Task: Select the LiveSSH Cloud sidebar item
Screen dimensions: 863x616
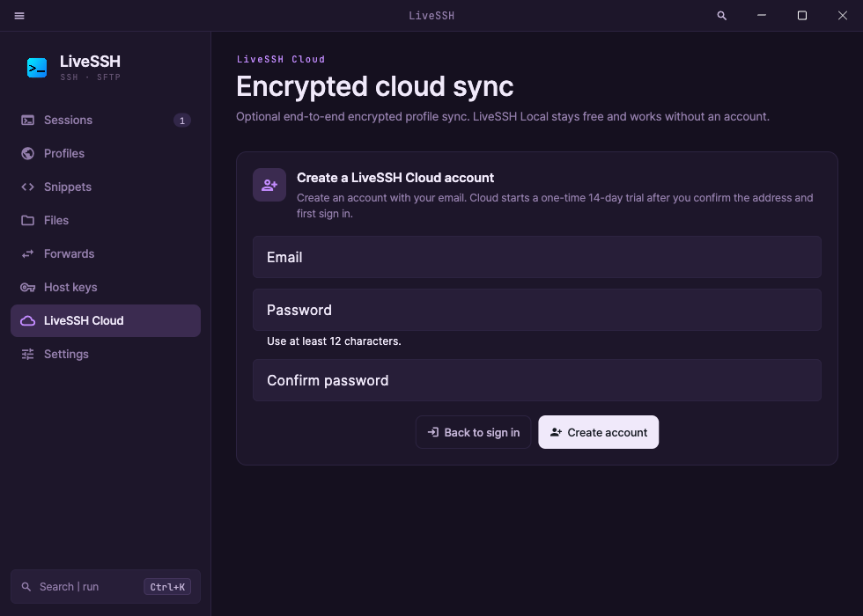Action: tap(106, 320)
